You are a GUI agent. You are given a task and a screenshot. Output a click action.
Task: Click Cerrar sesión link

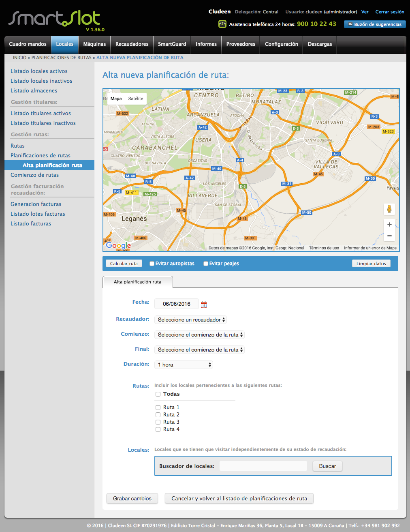(390, 12)
